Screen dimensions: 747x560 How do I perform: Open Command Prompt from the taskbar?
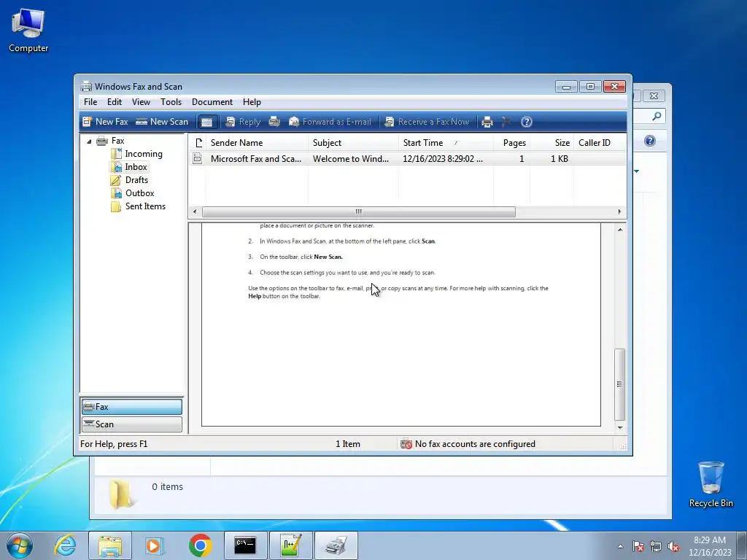(245, 545)
